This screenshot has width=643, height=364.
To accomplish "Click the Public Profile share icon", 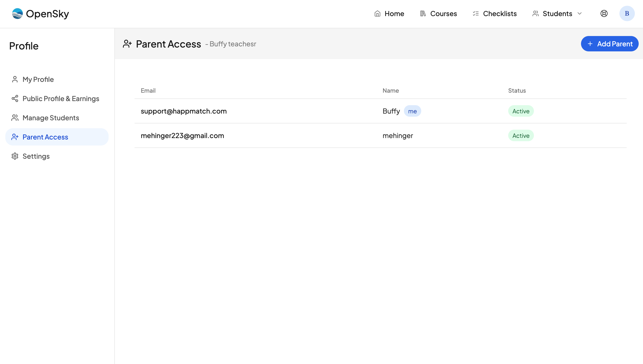I will pos(15,98).
